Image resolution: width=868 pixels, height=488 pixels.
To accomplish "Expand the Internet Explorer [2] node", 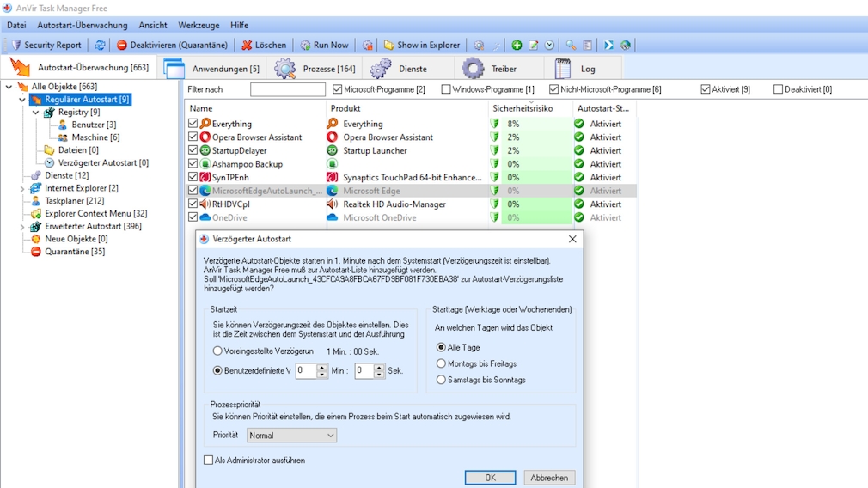I will [x=22, y=189].
